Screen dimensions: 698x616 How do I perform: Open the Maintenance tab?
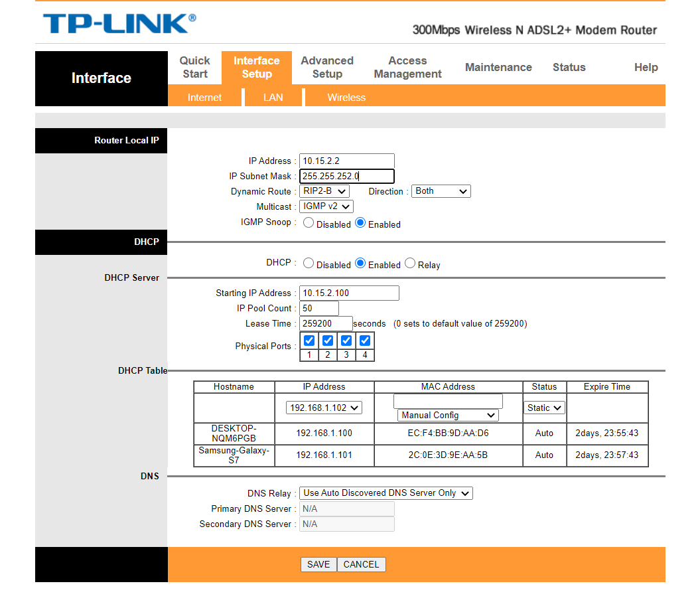[498, 67]
